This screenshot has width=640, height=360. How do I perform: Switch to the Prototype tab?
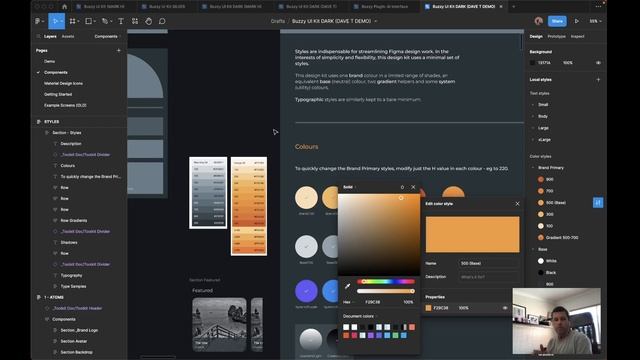556,36
